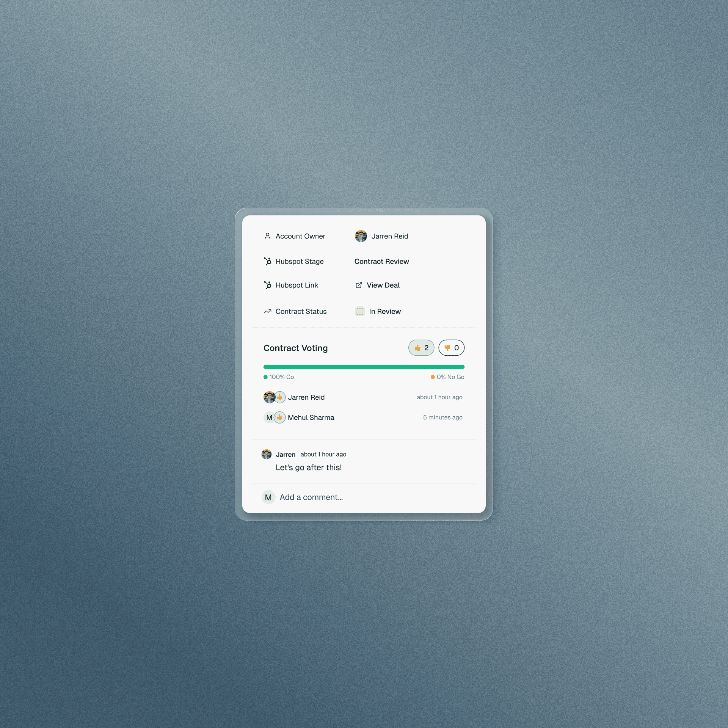728x728 pixels.
Task: Toggle the thumbs-up vote button showing 2
Action: tap(421, 348)
